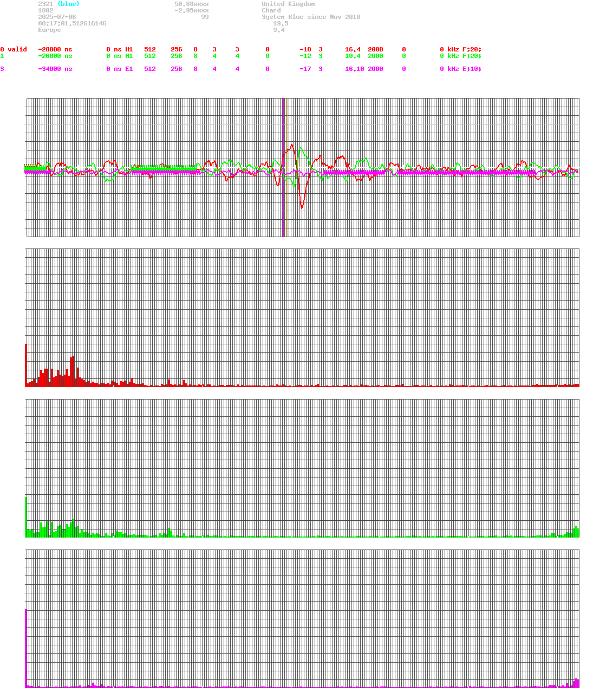This screenshot has height=700, width=593.
Task: Click the station number 2321
Action: pyautogui.click(x=45, y=4)
